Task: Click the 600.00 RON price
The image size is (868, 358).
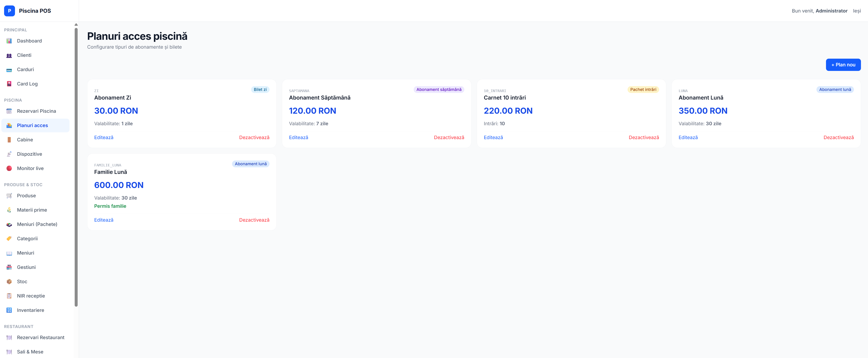Action: coord(119,185)
